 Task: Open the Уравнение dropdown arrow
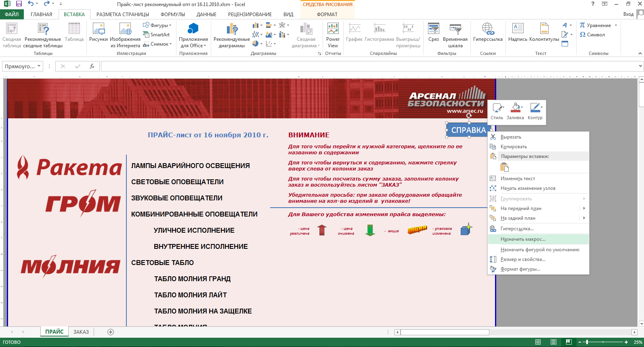coord(616,25)
